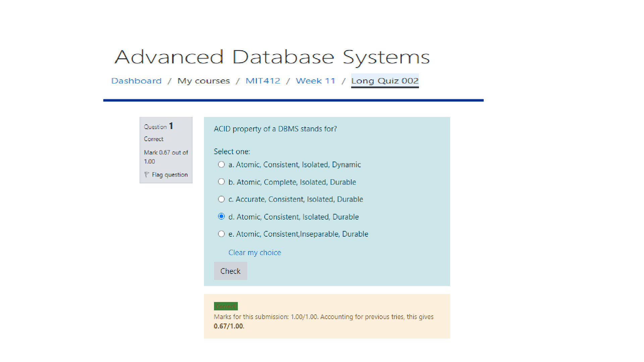Viewport: 644px width, 362px height.
Task: Click the question text about ACID property
Action: click(275, 129)
